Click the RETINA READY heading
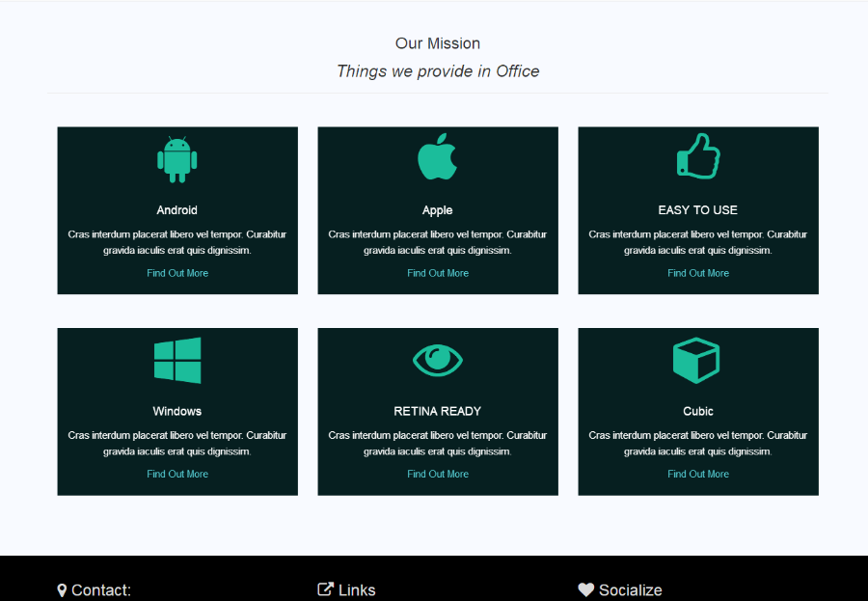The image size is (868, 601). 437,411
